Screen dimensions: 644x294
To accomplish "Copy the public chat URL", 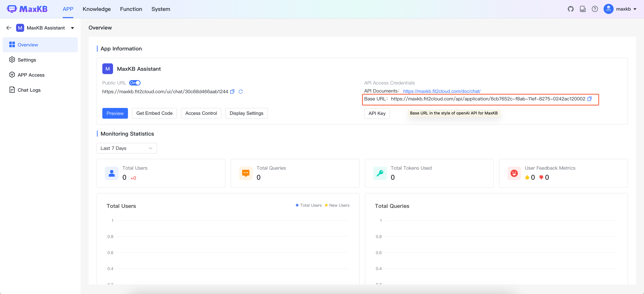I will [232, 91].
